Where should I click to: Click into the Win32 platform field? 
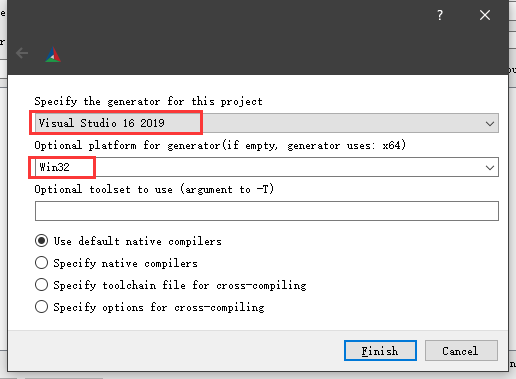267,167
